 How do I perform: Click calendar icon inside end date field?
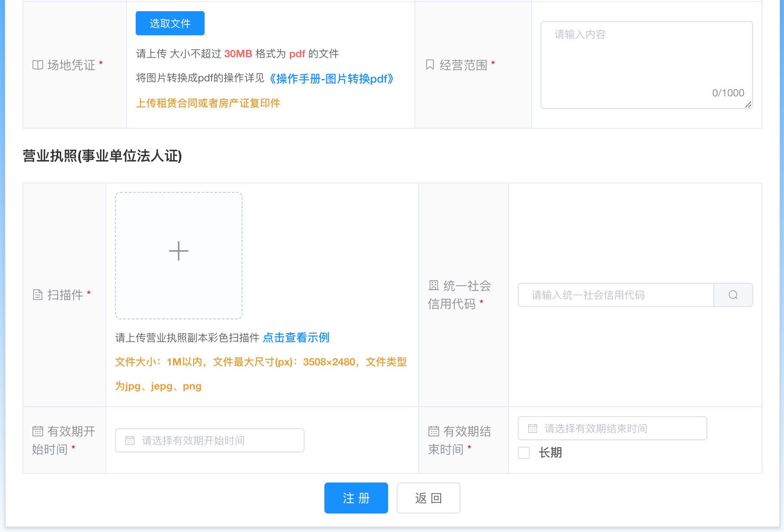pos(533,428)
